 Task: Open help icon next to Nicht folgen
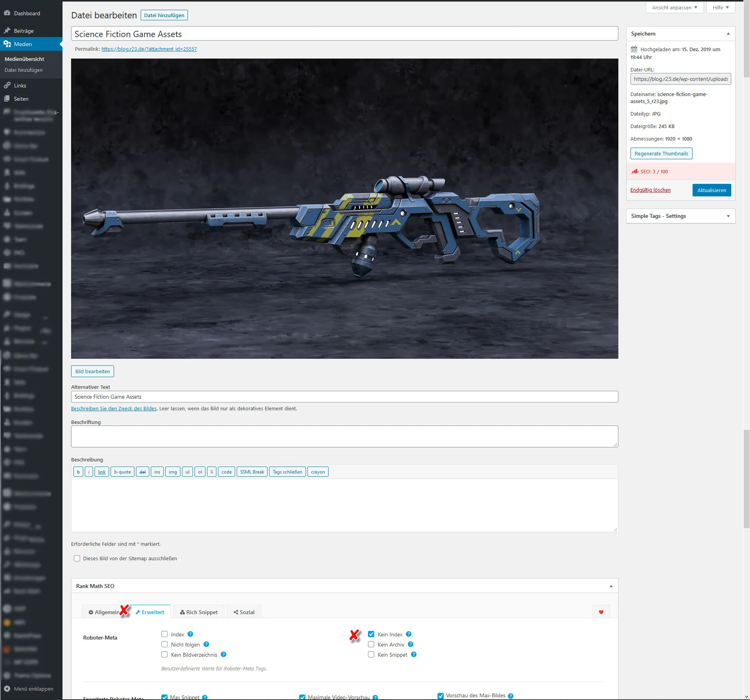coord(206,644)
